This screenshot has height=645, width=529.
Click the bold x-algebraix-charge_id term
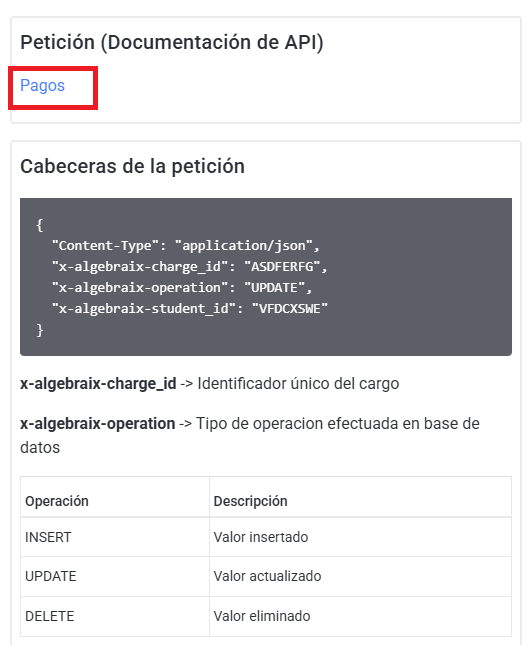click(x=98, y=383)
